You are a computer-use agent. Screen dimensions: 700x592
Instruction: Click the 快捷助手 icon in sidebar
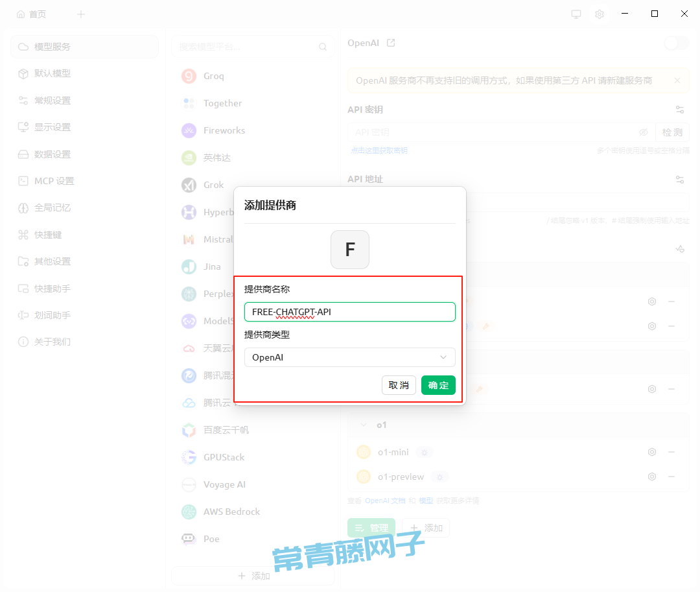point(23,289)
